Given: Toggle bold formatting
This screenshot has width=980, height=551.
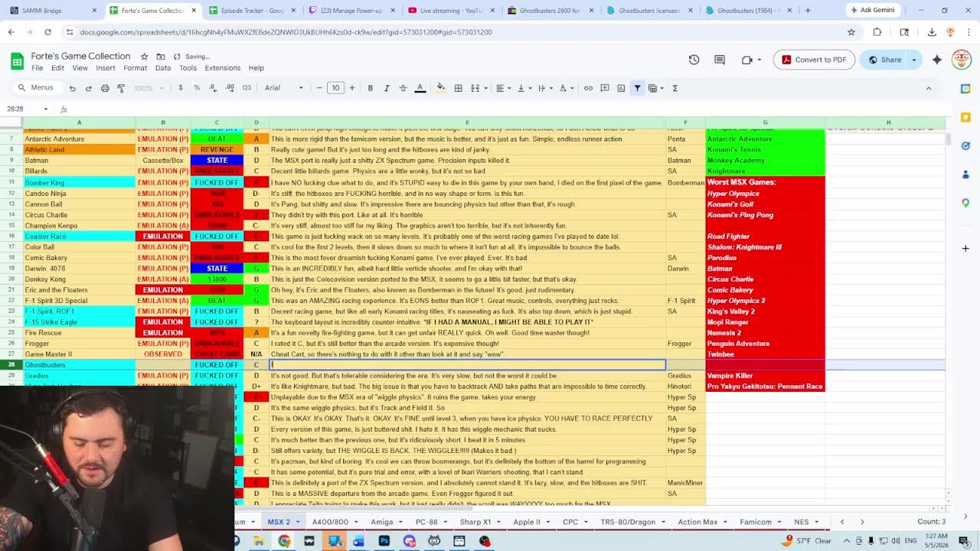Looking at the screenshot, I should (x=371, y=88).
